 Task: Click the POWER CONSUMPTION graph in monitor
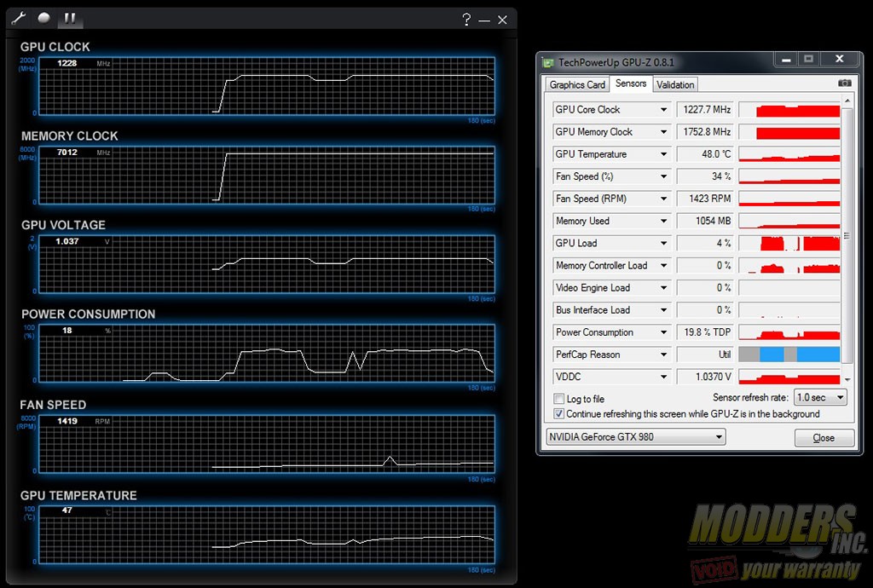tap(267, 354)
